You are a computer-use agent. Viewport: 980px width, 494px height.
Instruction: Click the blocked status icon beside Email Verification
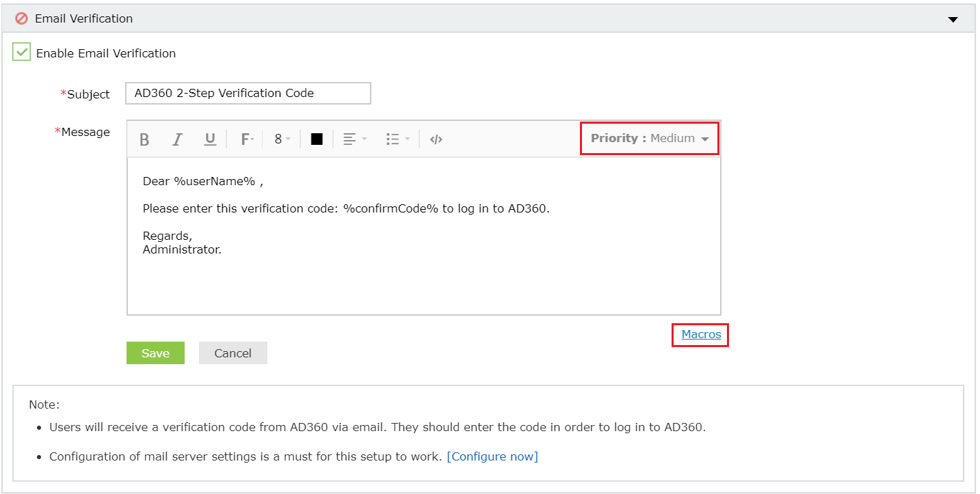[x=20, y=18]
